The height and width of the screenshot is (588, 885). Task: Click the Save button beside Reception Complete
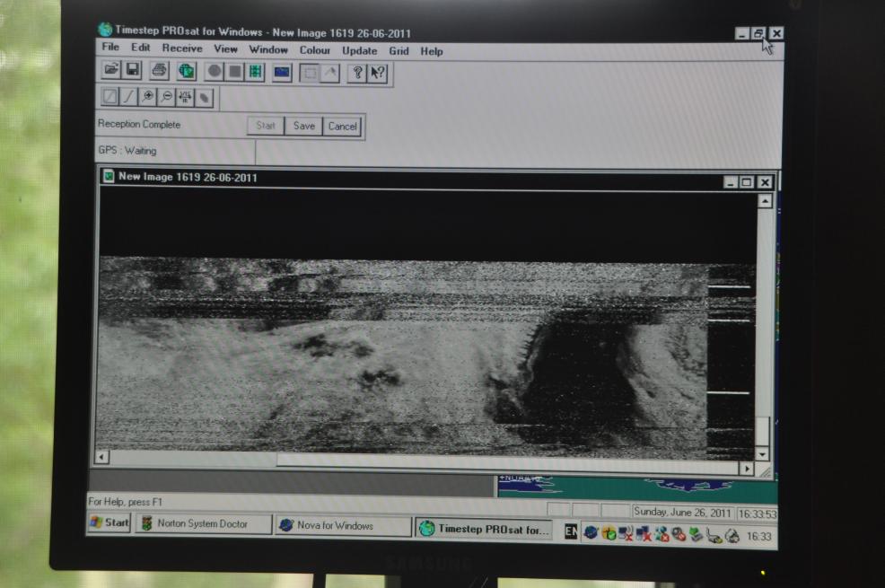point(303,126)
